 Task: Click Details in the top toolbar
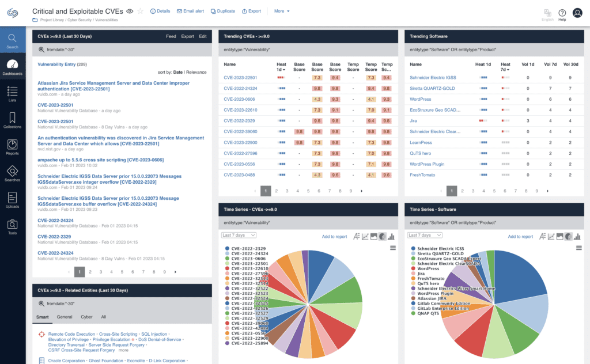(160, 12)
